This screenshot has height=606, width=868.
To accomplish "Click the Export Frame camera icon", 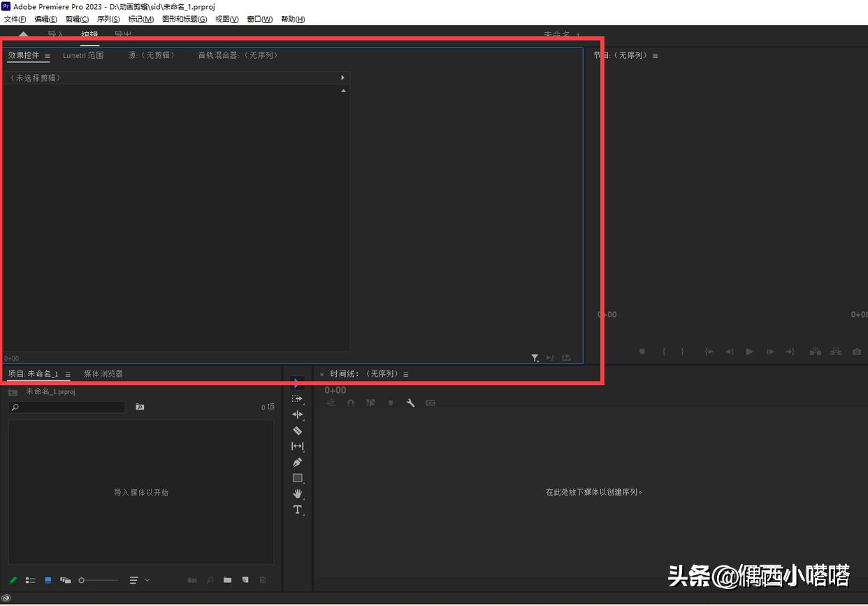I will pos(857,352).
